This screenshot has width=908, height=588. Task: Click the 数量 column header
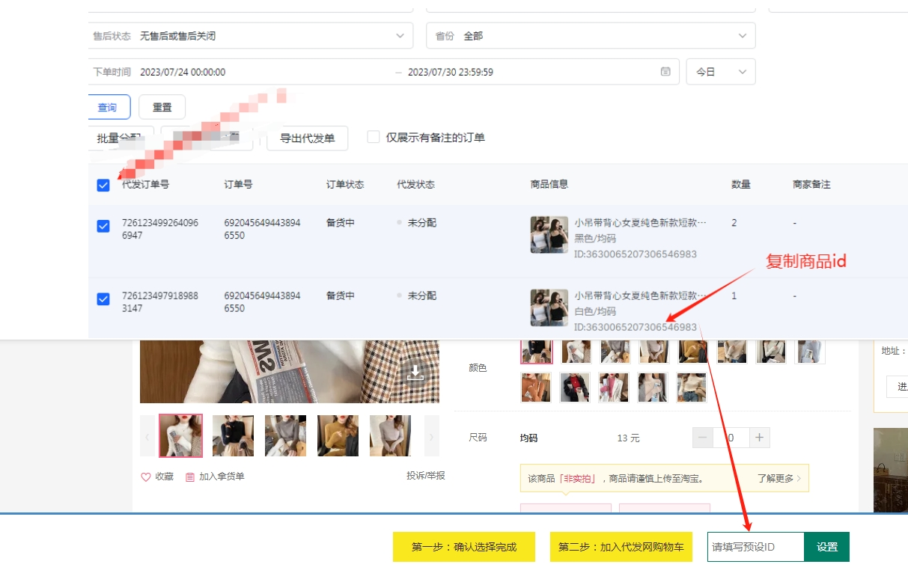[741, 184]
